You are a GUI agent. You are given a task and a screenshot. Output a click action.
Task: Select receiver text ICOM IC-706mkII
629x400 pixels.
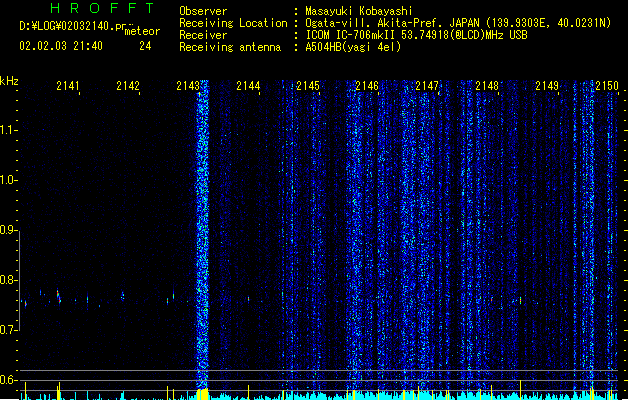[x=351, y=35]
